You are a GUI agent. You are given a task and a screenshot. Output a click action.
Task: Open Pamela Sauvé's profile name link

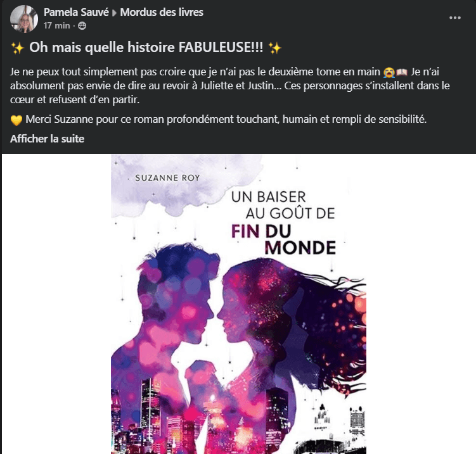(76, 12)
